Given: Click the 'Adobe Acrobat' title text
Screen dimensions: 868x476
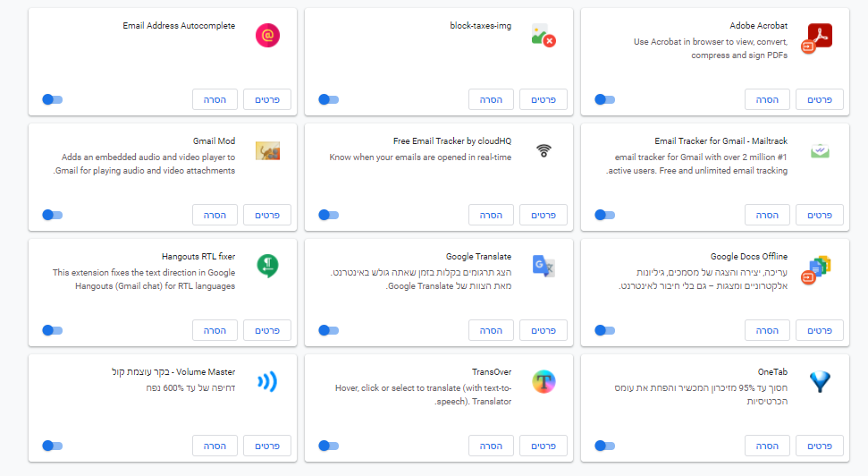Looking at the screenshot, I should [x=758, y=26].
